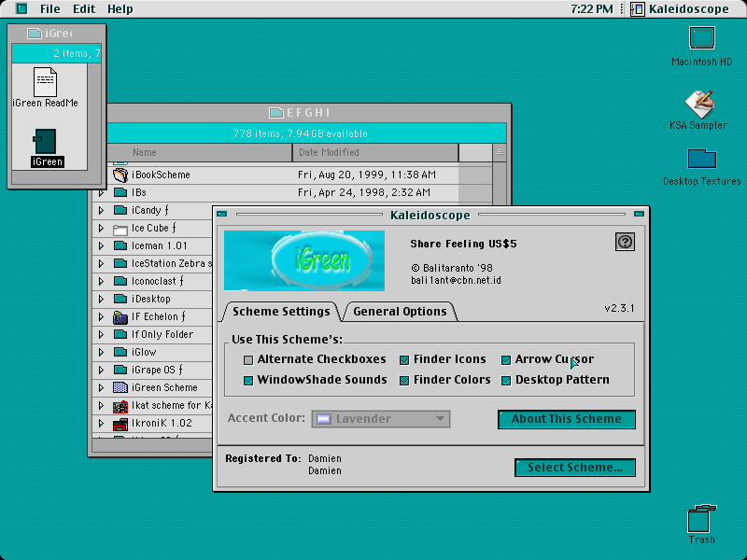Toggle the Arrow Cursor checkbox

(x=506, y=360)
